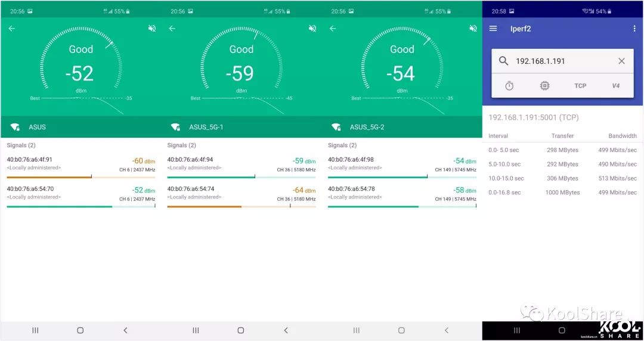Tap home button on ASUS_5G-1 screen

[x=241, y=330]
